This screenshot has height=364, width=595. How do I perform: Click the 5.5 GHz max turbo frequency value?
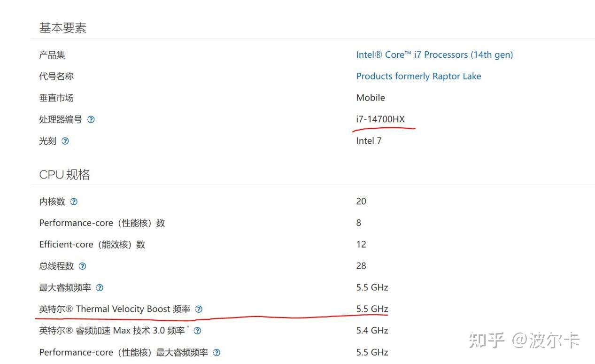(x=372, y=287)
